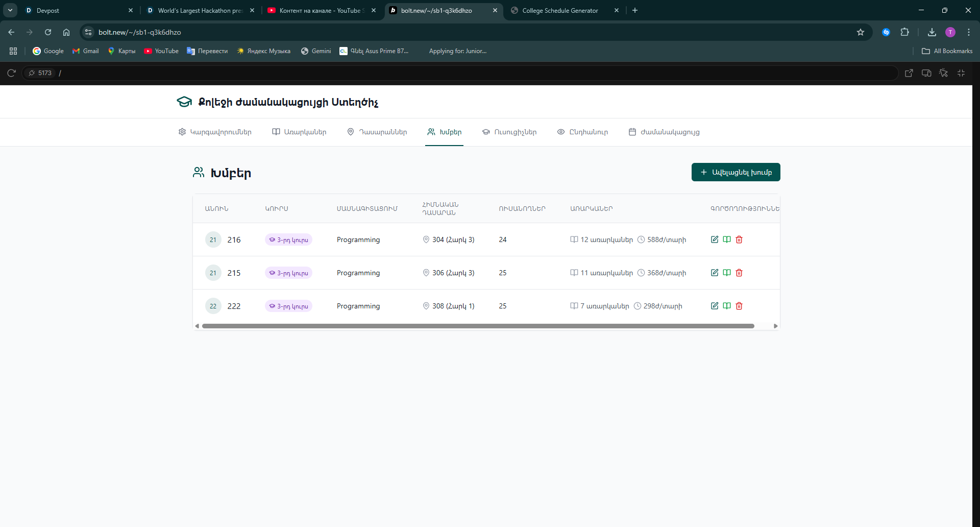Open the All Bookmarks folder
This screenshot has width=980, height=527.
pyautogui.click(x=947, y=51)
